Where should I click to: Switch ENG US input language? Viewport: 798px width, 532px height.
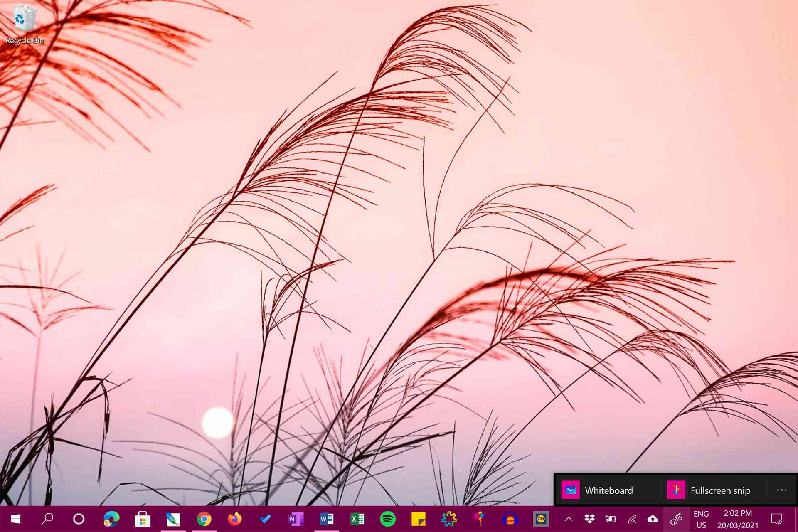(x=701, y=519)
